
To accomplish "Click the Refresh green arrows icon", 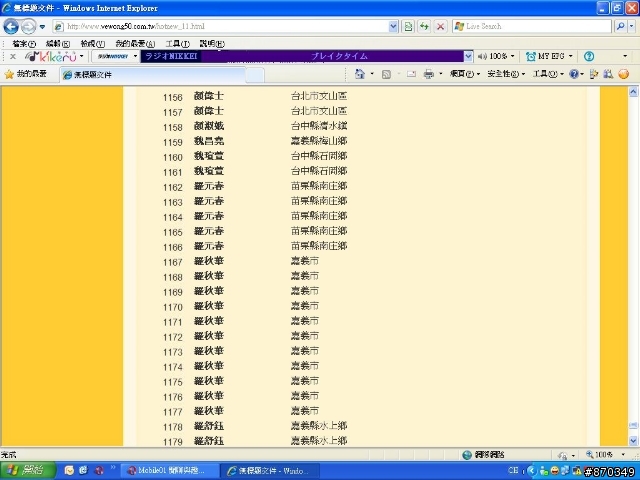I will (424, 27).
